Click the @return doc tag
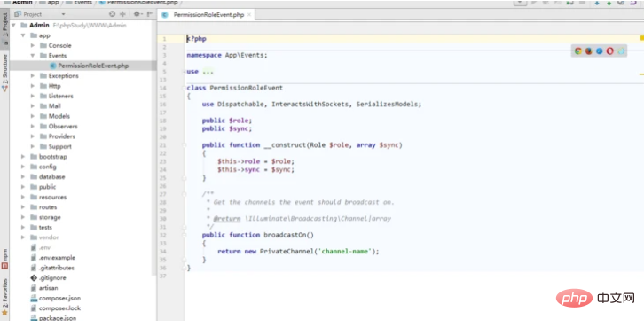Viewport: 644px width, 327px height. (227, 219)
